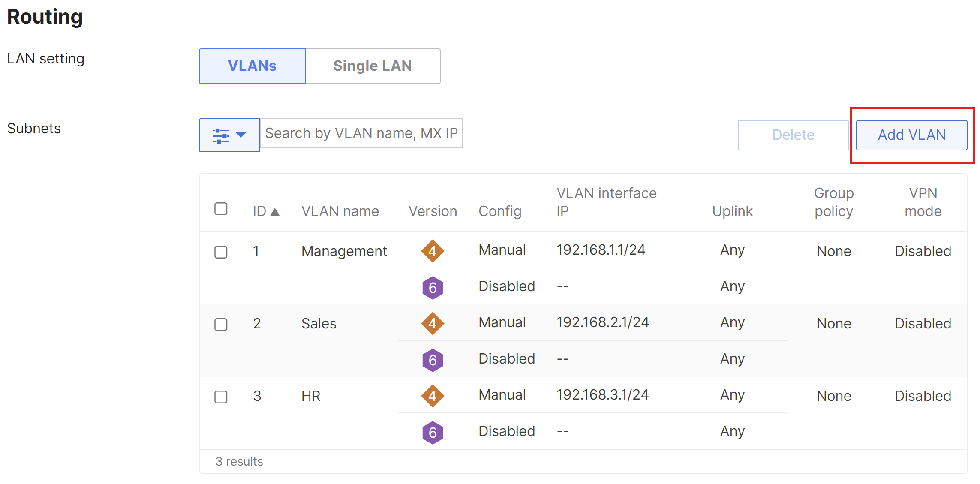Toggle the ID column sort arrow
This screenshot has height=484, width=980.
pyautogui.click(x=274, y=211)
